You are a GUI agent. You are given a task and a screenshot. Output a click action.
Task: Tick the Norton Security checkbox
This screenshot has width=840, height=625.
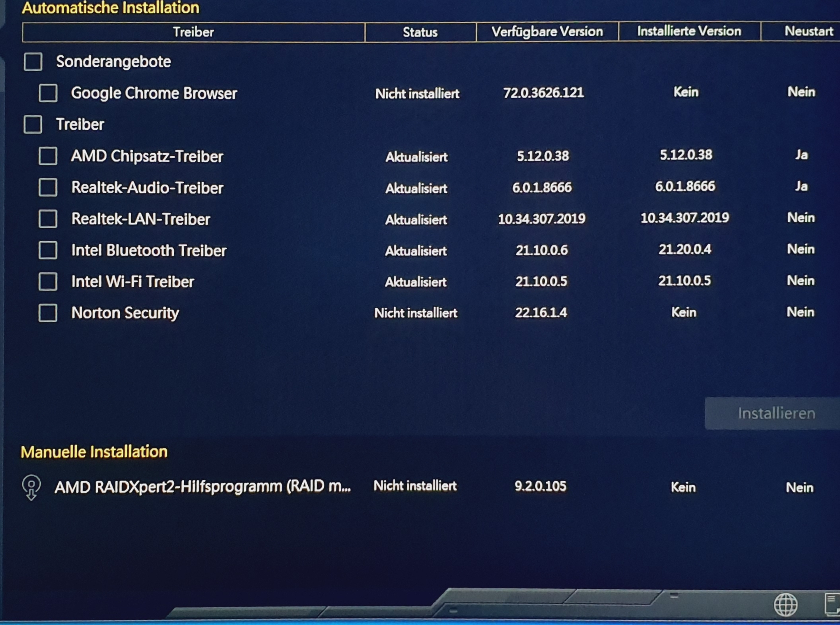(x=48, y=313)
